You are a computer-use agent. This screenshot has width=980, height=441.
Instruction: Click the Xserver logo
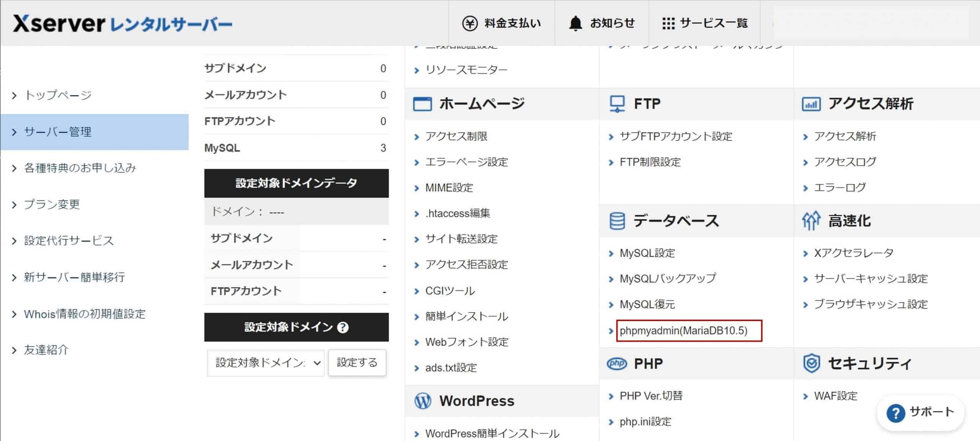coord(122,23)
